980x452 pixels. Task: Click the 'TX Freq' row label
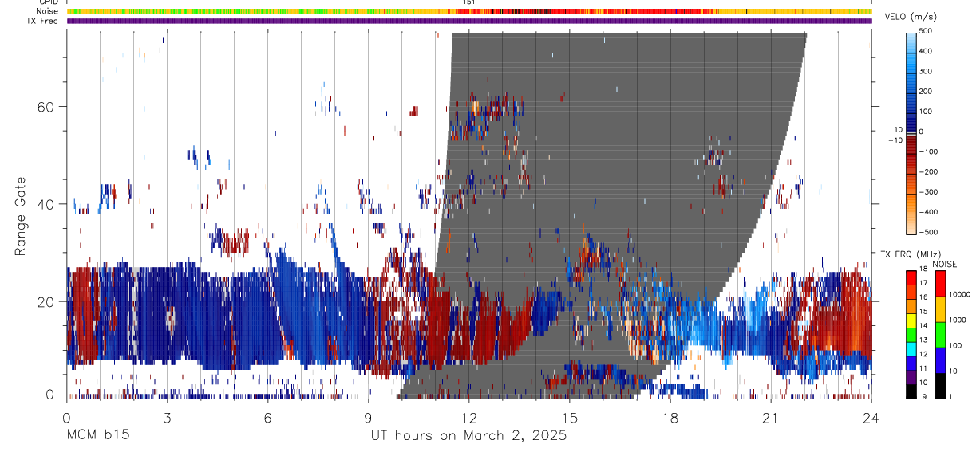42,21
